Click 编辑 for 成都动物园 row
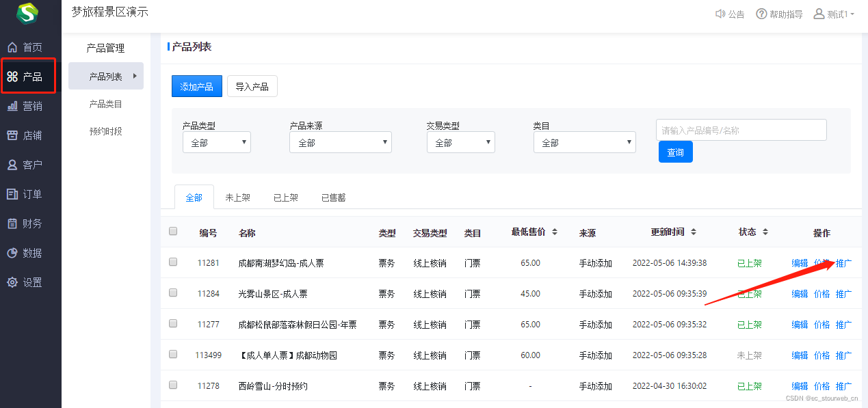Screen dimensions: 868x408 800,355
